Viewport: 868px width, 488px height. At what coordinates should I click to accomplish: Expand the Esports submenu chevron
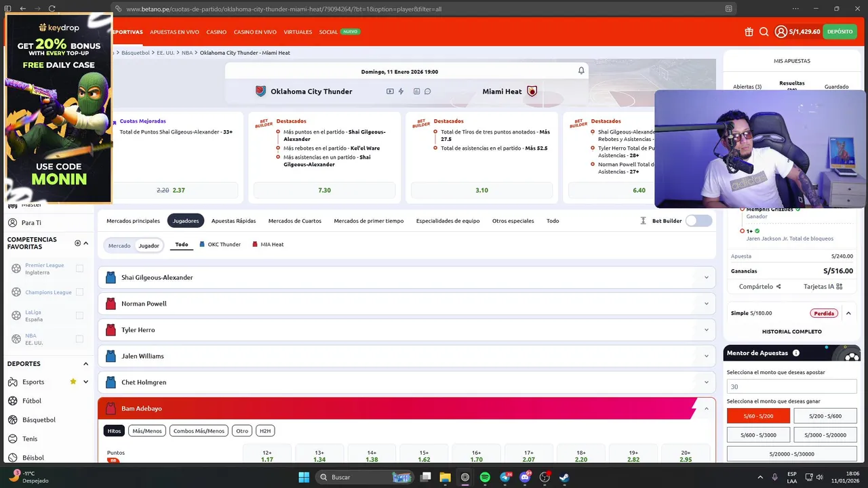(85, 382)
